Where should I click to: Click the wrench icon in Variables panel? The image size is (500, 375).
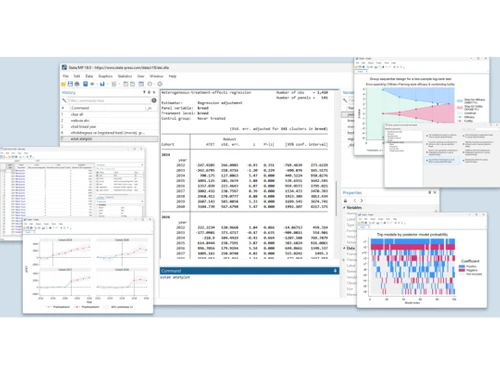pyautogui.click(x=345, y=100)
